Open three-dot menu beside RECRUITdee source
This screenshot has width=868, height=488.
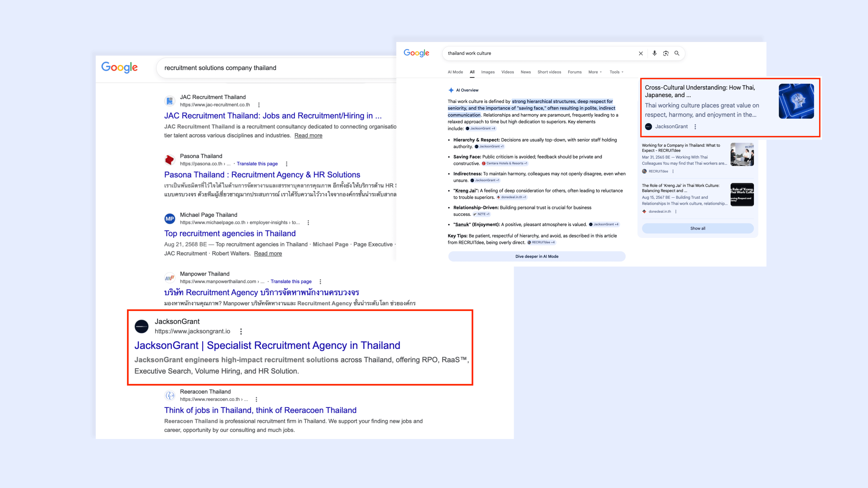tap(673, 171)
